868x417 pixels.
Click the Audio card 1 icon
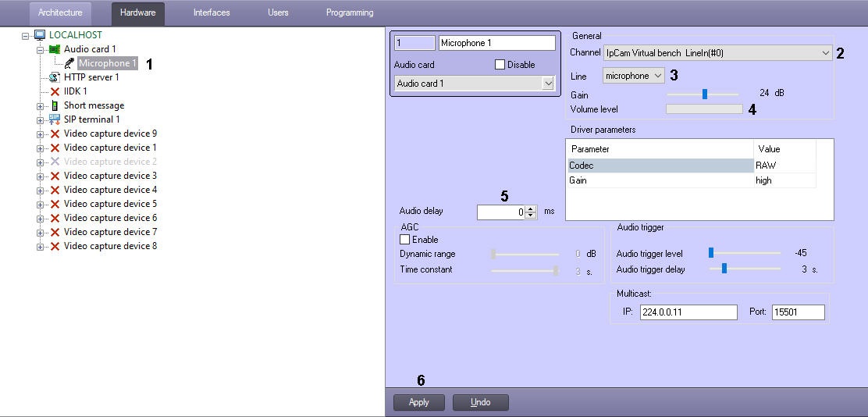[55, 49]
